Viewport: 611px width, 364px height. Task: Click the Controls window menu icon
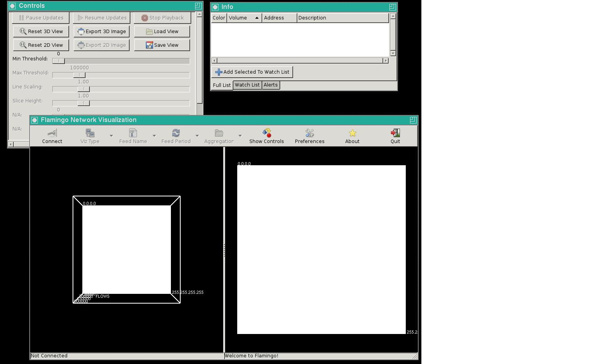[x=12, y=6]
